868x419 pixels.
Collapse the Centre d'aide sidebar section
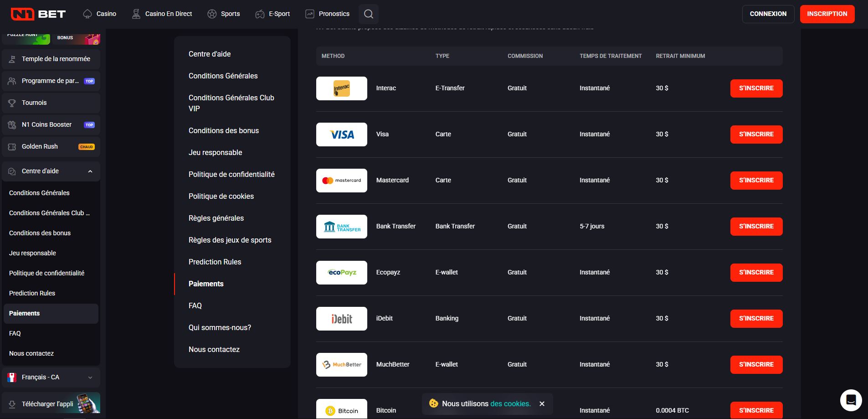[x=90, y=171]
